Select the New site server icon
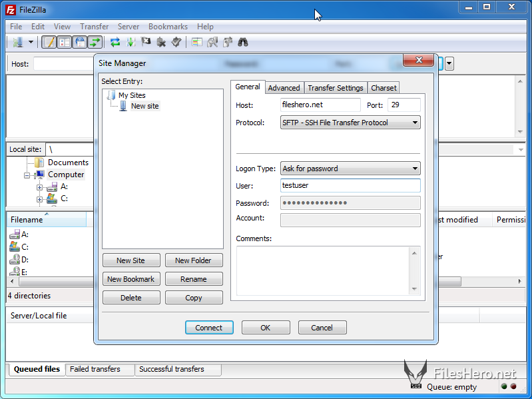Viewport: 532px width, 399px height. [123, 106]
